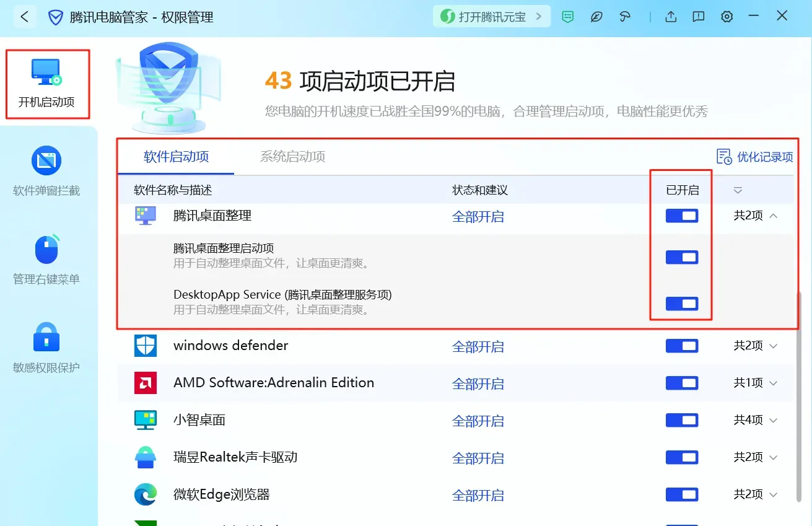Collapse 腾讯桌面整理 共2项 list
The height and width of the screenshot is (526, 812).
[756, 216]
